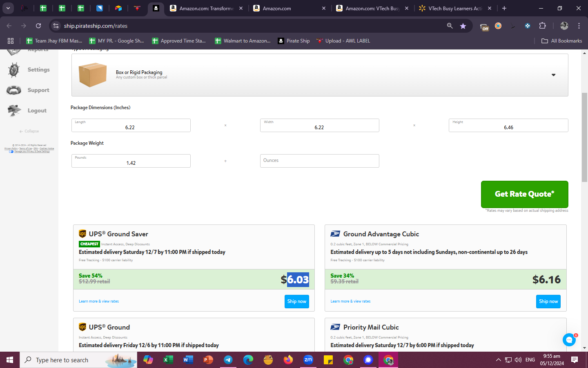
Task: Open Excel from the taskbar
Action: (x=167, y=360)
